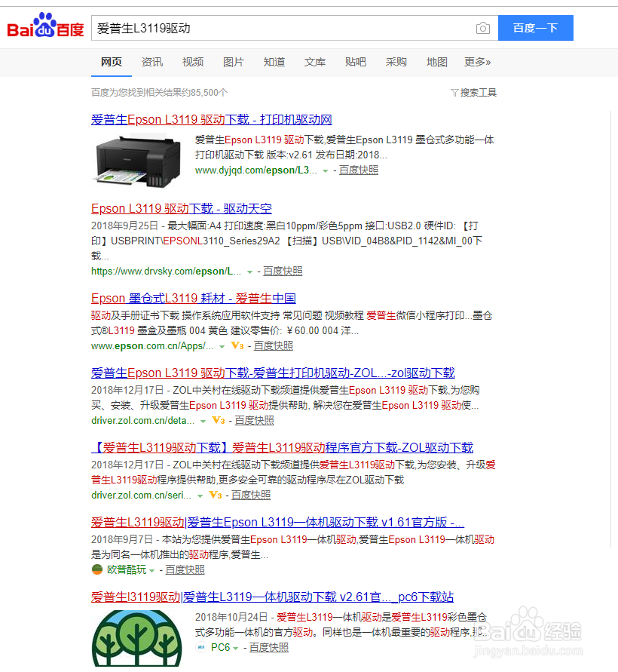The image size is (618, 672).
Task: Open 百度快照 for drvsky.com result
Action: pos(283,272)
